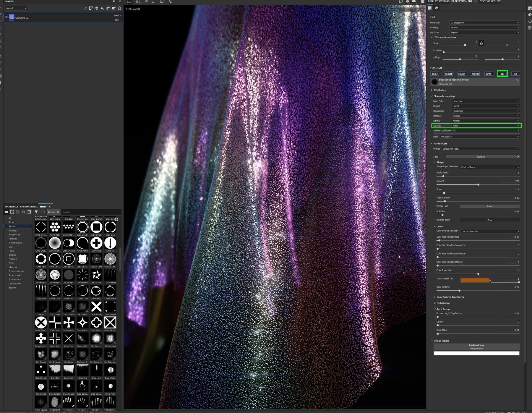The height and width of the screenshot is (413, 532).
Task: Toggle the ao channel button
Action: pyautogui.click(x=515, y=74)
